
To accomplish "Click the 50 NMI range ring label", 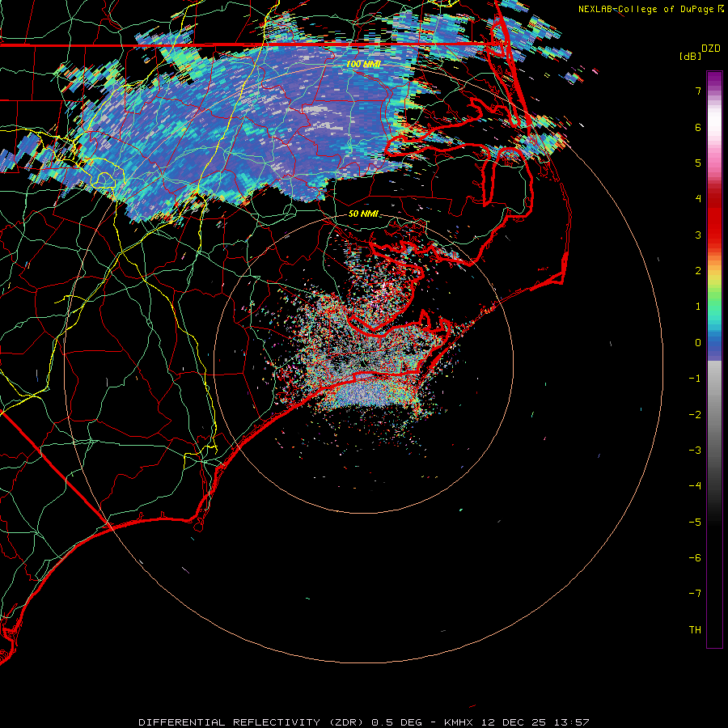I will (x=363, y=214).
